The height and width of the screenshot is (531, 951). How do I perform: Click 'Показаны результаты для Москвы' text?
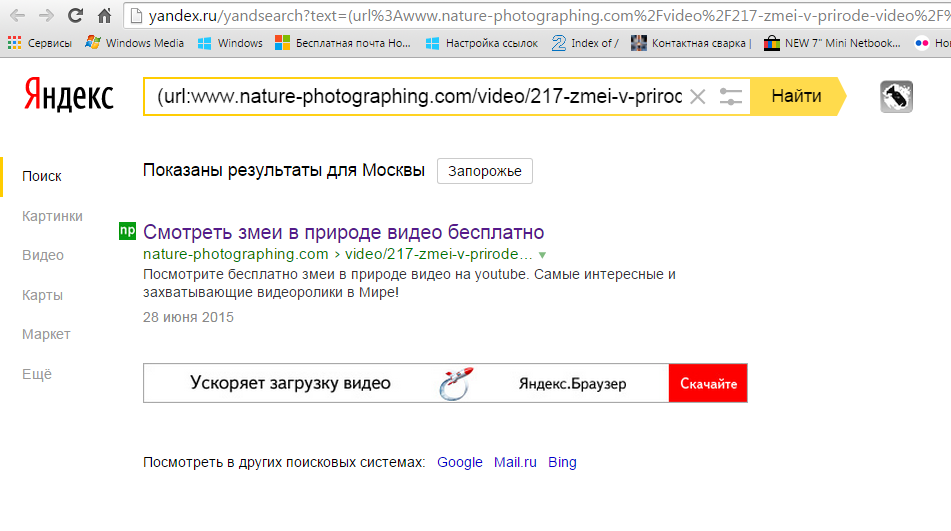[x=283, y=170]
